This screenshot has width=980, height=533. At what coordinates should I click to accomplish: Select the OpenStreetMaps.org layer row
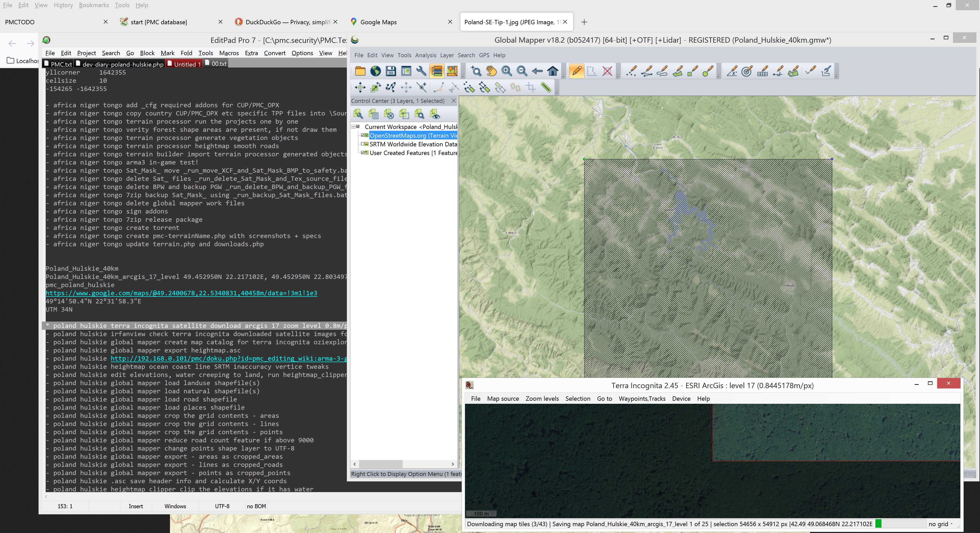pyautogui.click(x=413, y=135)
